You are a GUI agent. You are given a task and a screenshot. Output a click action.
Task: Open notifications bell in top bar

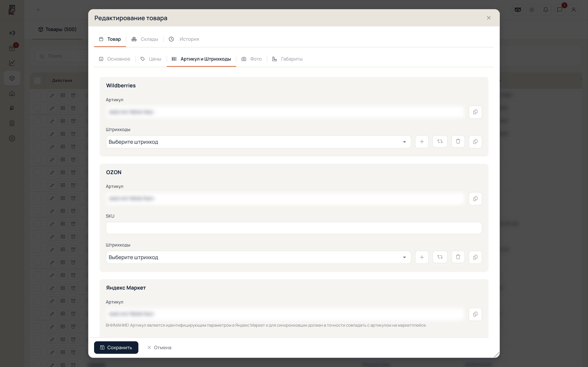[546, 10]
